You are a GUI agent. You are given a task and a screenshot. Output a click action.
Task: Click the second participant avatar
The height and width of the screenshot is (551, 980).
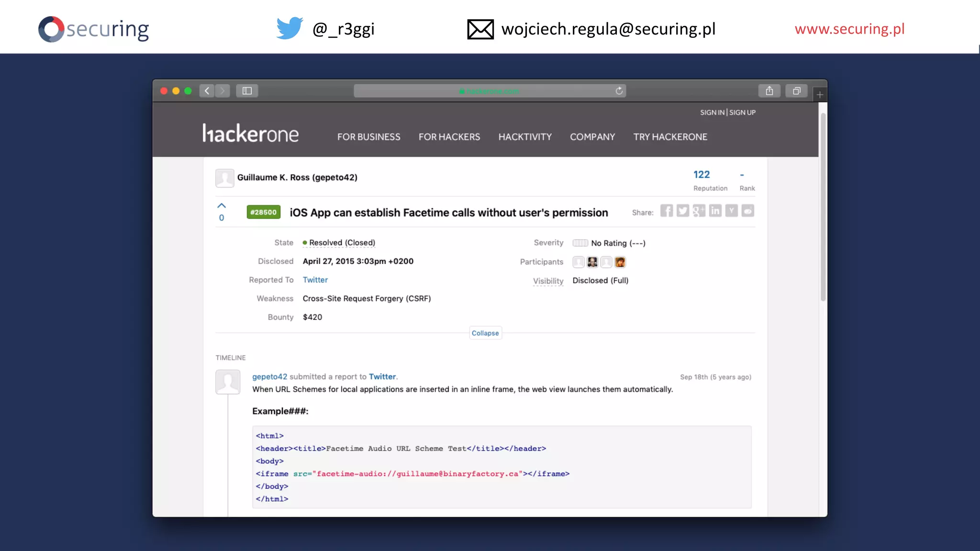(592, 262)
